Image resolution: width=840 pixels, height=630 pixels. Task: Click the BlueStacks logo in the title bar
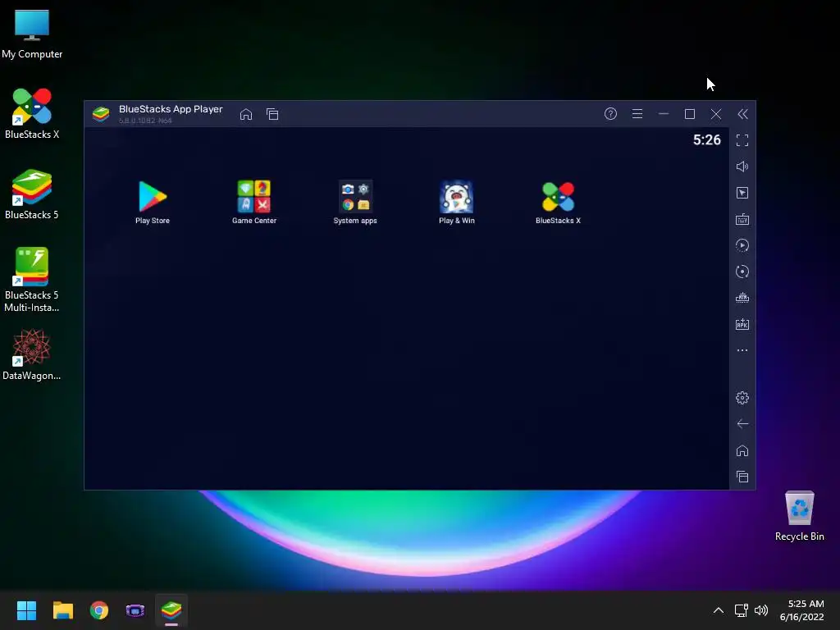(101, 113)
